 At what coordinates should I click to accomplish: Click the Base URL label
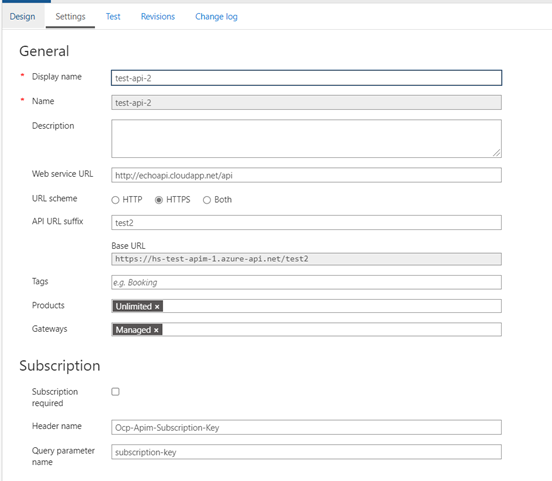(x=128, y=246)
